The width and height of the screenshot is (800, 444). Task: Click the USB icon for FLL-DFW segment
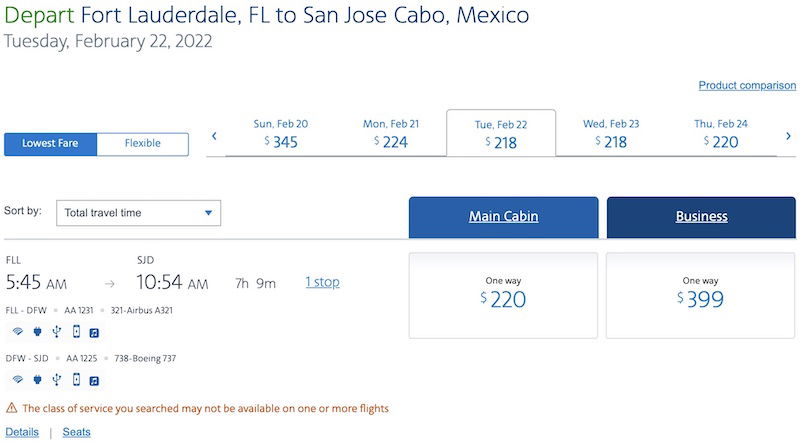click(57, 332)
